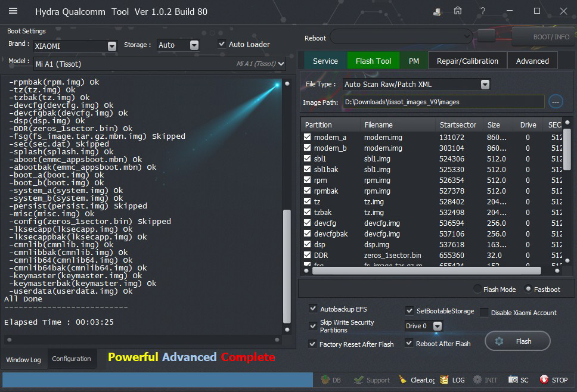The width and height of the screenshot is (577, 392).
Task: Switch to the Service tab
Action: click(325, 61)
